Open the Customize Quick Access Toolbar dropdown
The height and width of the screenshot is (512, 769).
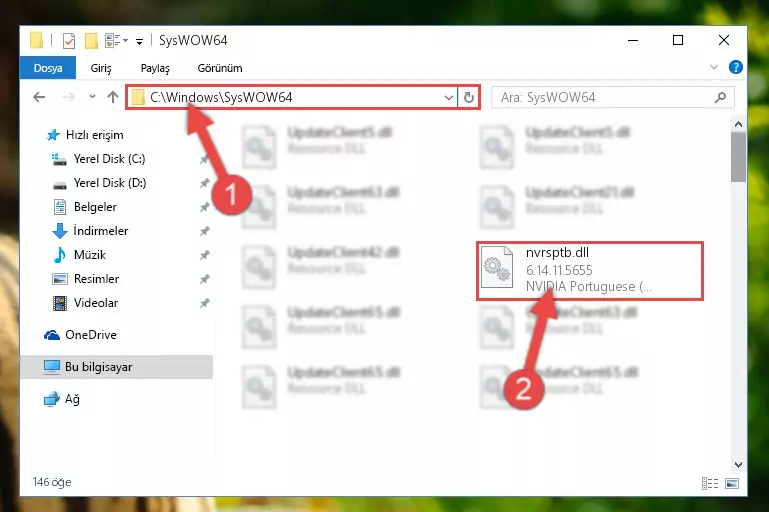pyautogui.click(x=139, y=42)
